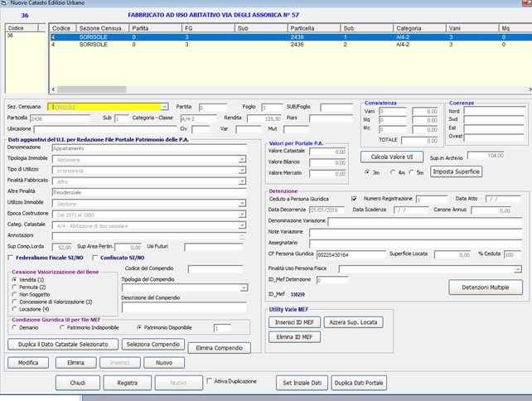Click the Denominazione Variazione field

coord(425,222)
